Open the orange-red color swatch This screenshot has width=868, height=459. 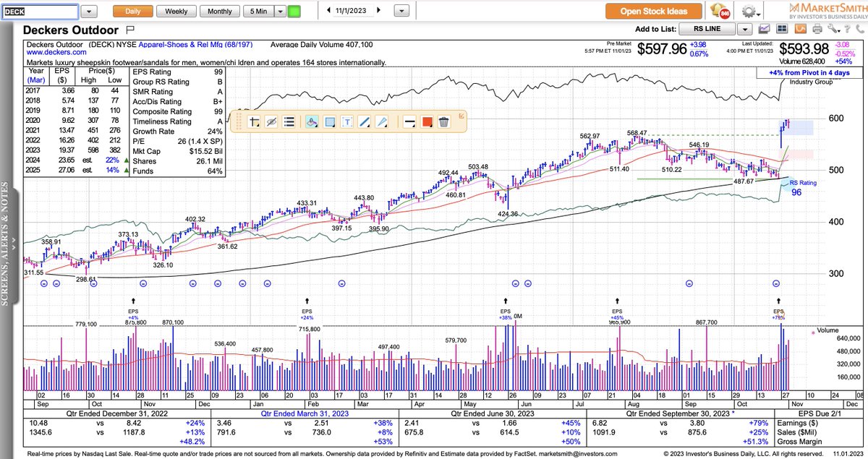427,122
